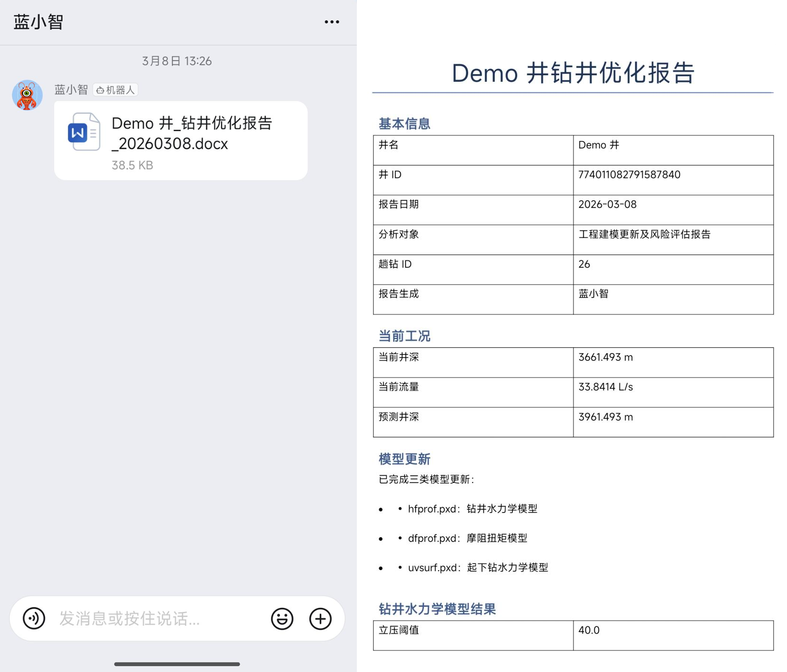Select the 基本信息 section heading
The image size is (787, 672).
click(x=403, y=124)
